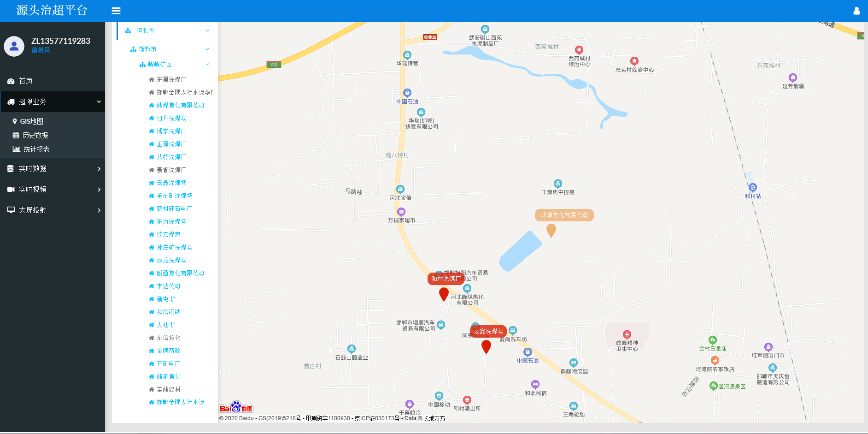Go to 统计报表 in the sidebar
868x434 pixels.
pos(36,149)
